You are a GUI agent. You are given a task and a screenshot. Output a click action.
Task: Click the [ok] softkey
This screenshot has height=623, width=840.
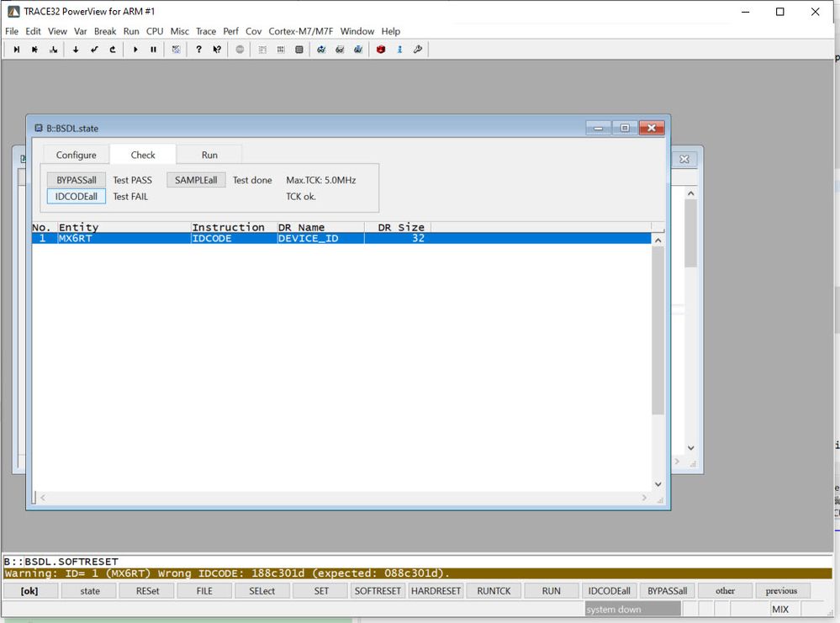(x=29, y=591)
